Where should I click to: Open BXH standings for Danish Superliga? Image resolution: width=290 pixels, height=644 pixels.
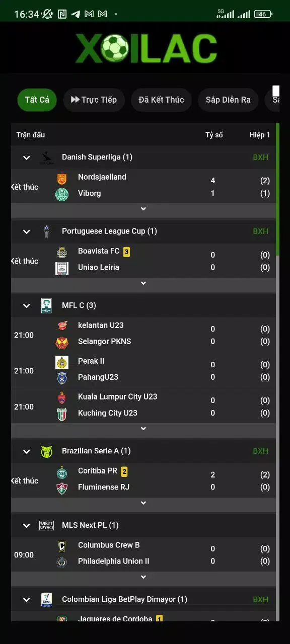coord(260,157)
